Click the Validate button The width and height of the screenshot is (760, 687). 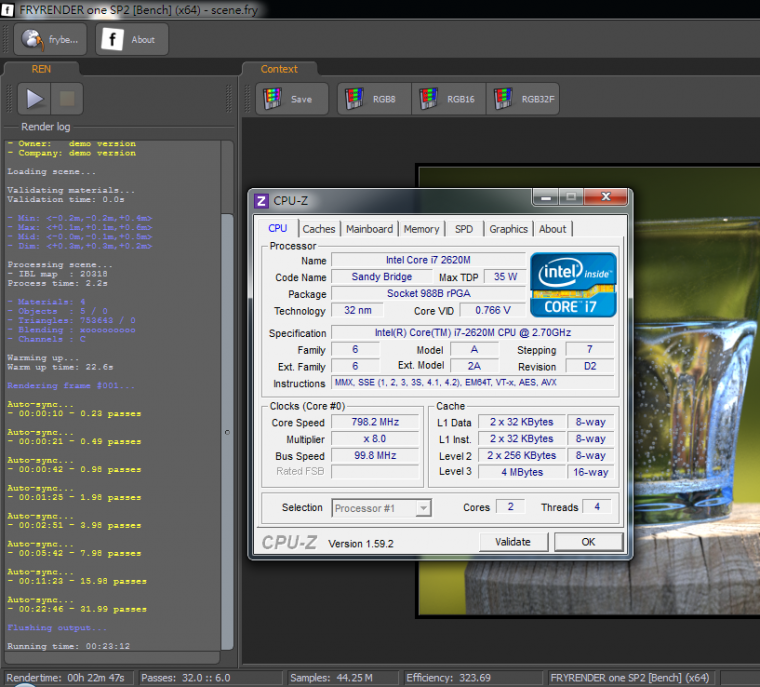coord(513,541)
